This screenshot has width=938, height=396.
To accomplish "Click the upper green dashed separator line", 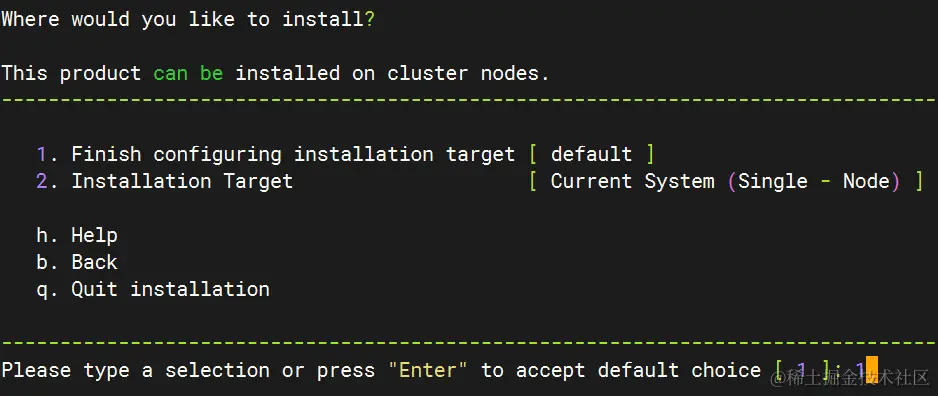I will coord(469,99).
